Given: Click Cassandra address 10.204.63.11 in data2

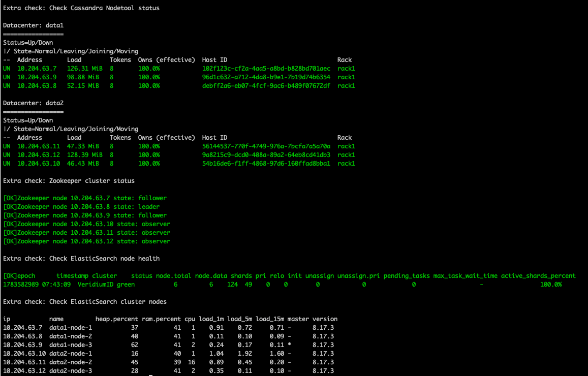Looking at the screenshot, I should pyautogui.click(x=39, y=146).
